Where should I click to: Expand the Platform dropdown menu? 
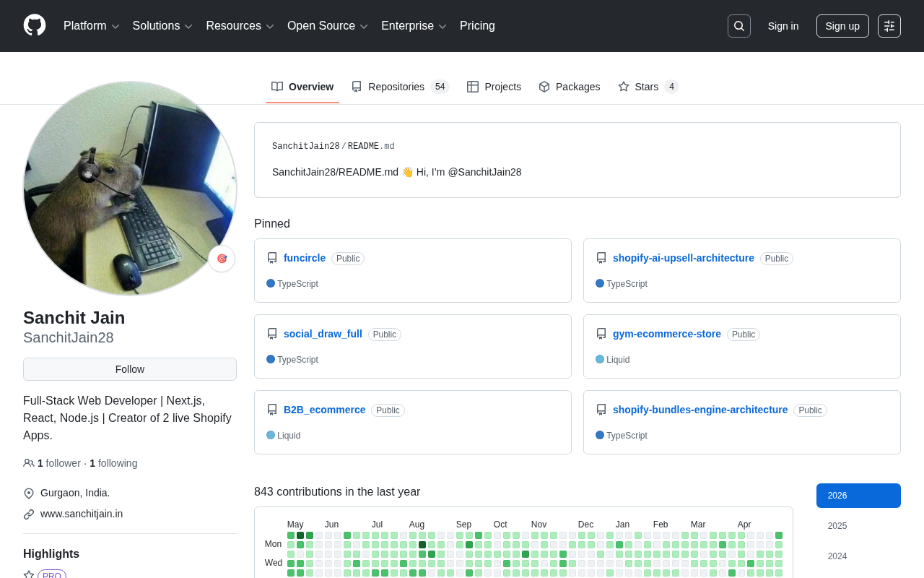tap(92, 26)
